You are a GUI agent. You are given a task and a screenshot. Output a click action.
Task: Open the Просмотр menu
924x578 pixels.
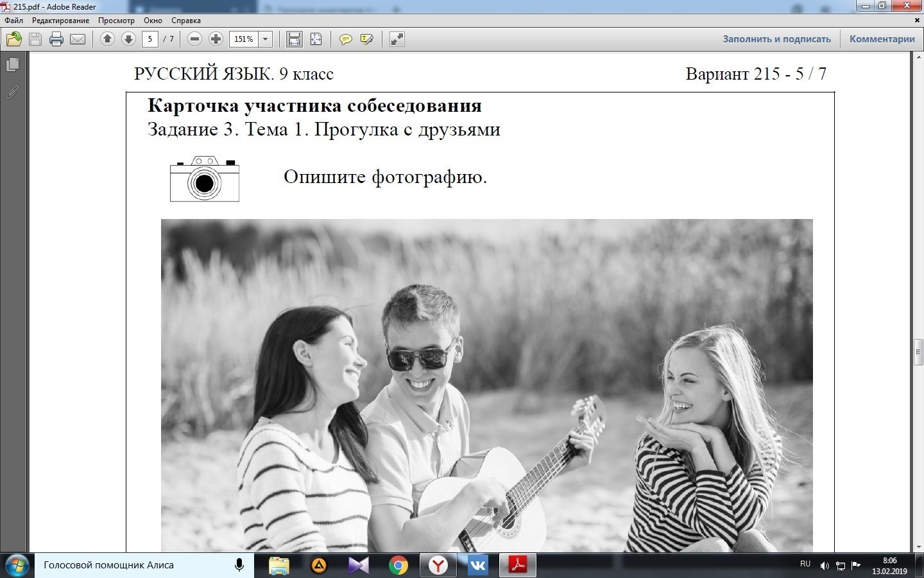coord(116,21)
